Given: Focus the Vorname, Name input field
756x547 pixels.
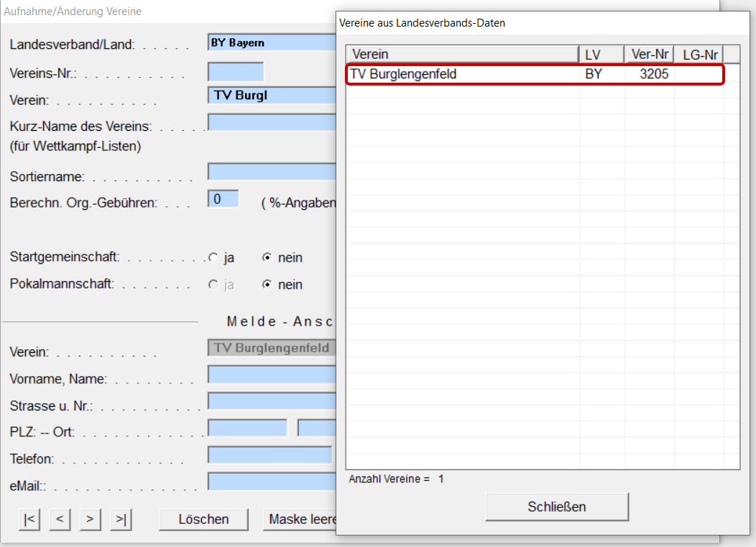Looking at the screenshot, I should (x=272, y=374).
